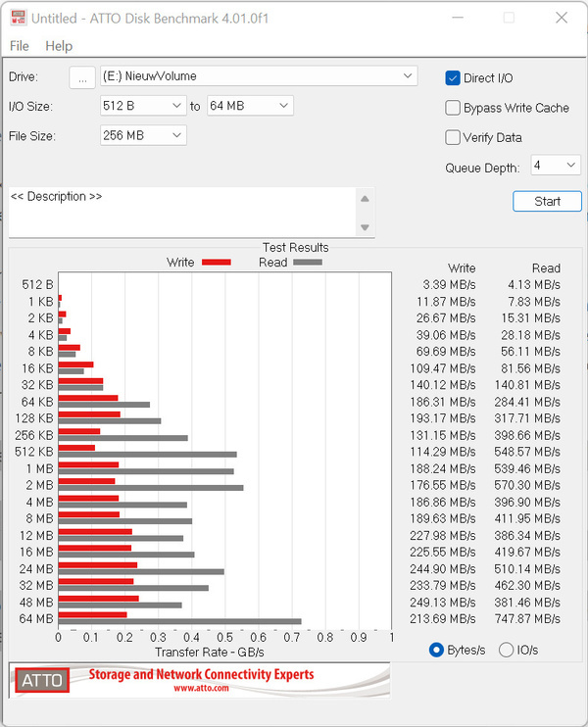588x727 pixels.
Task: Click the Test Results heading
Action: pos(296,247)
